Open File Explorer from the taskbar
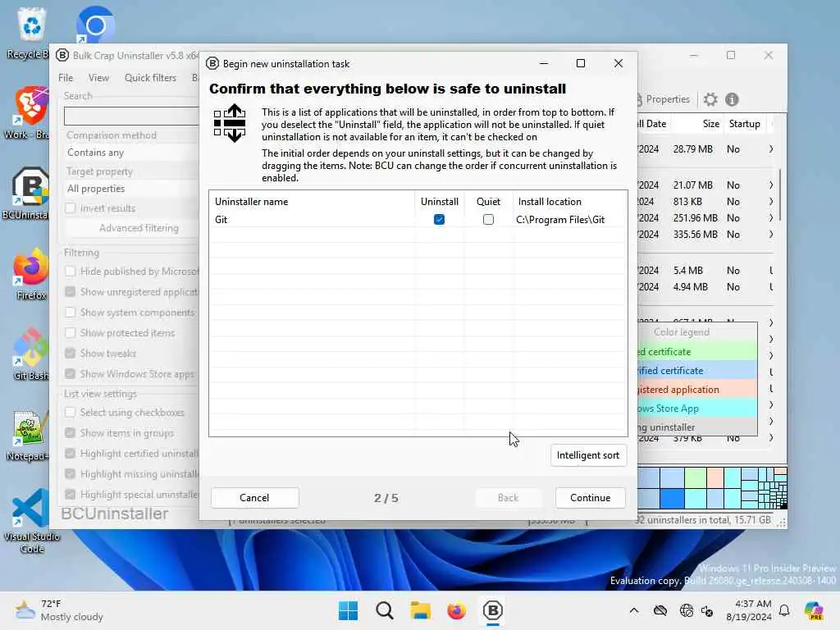 pos(421,610)
